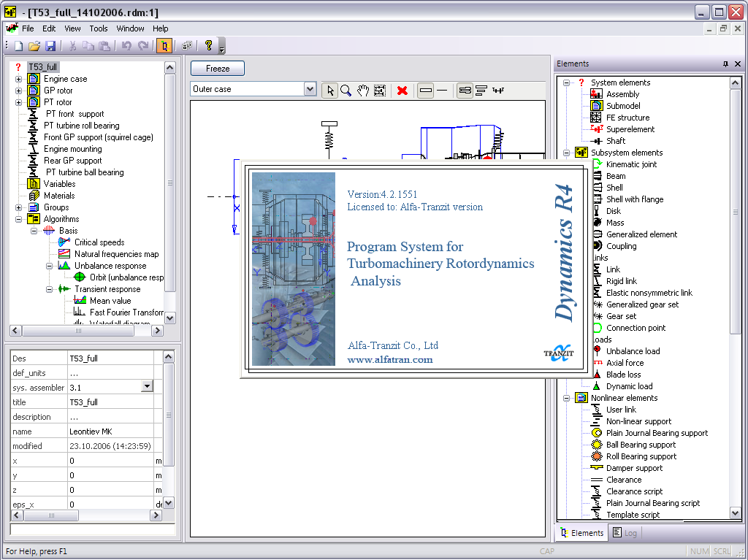Image resolution: width=748 pixels, height=560 pixels.
Task: Create a new file from the toolbar
Action: coord(18,46)
